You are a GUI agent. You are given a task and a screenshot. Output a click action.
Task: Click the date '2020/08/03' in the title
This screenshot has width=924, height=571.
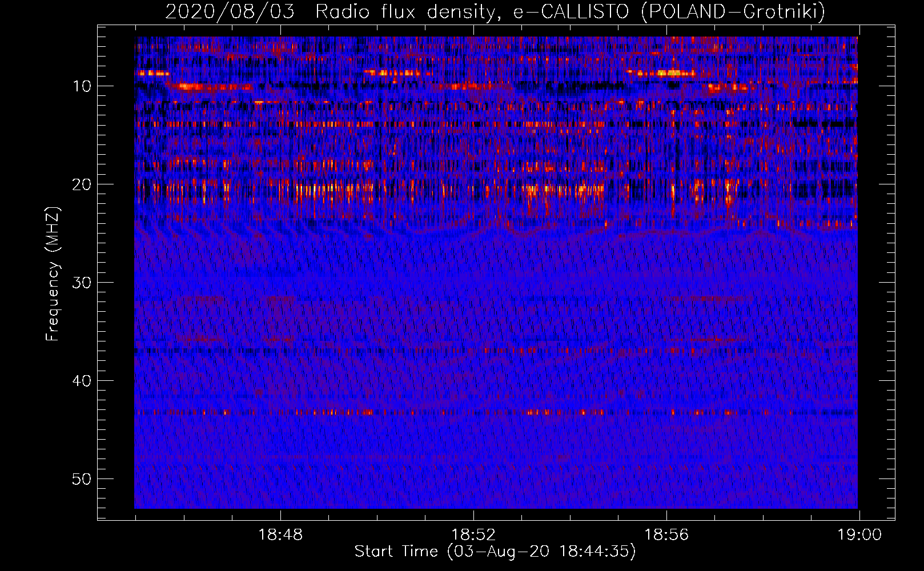pyautogui.click(x=230, y=12)
